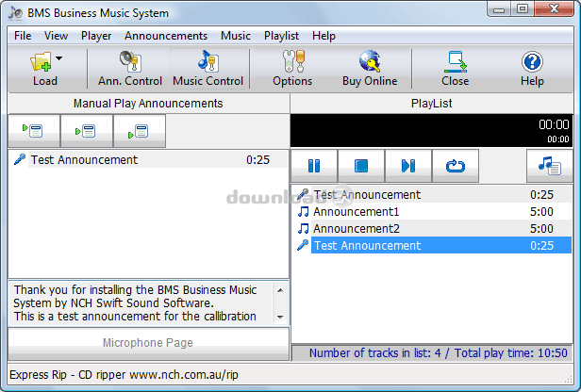Open the File menu
Image resolution: width=581 pixels, height=392 pixels.
tap(23, 36)
